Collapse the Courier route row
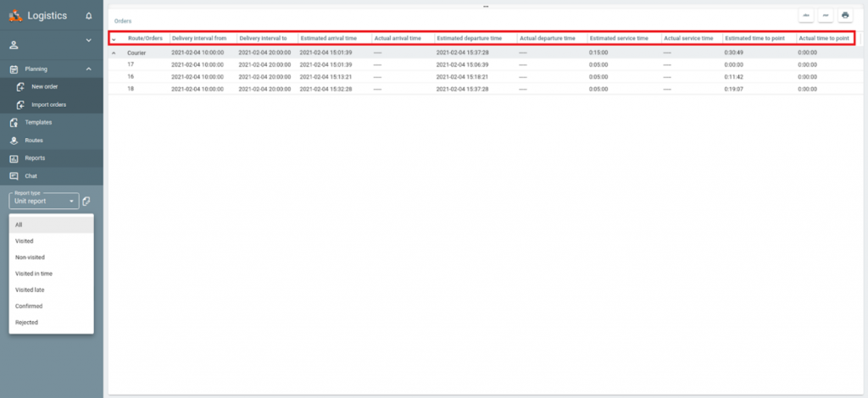 pos(114,53)
